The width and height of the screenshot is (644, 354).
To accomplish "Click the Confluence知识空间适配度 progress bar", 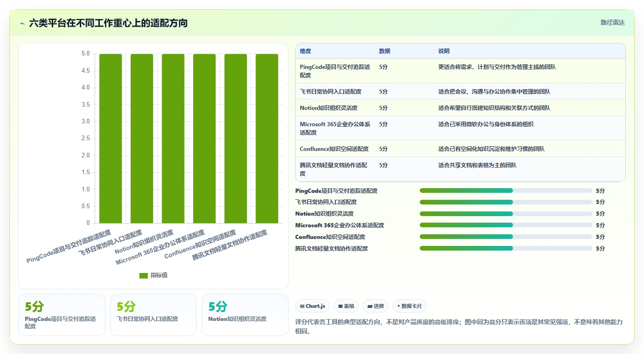I will 506,237.
